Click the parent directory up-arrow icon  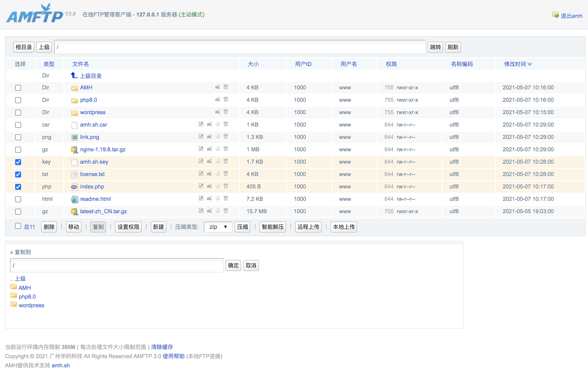click(74, 75)
